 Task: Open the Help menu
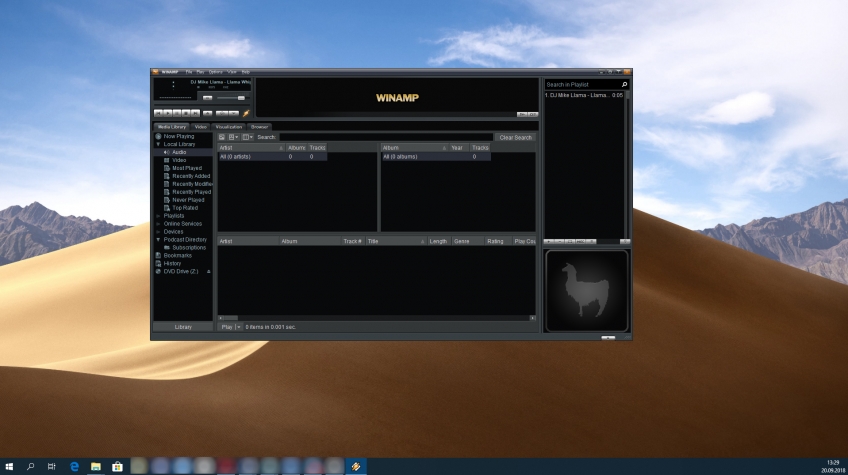(x=246, y=72)
